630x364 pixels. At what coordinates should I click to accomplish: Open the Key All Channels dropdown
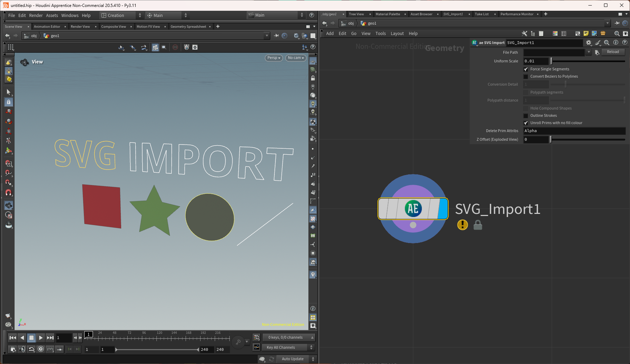[289, 347]
